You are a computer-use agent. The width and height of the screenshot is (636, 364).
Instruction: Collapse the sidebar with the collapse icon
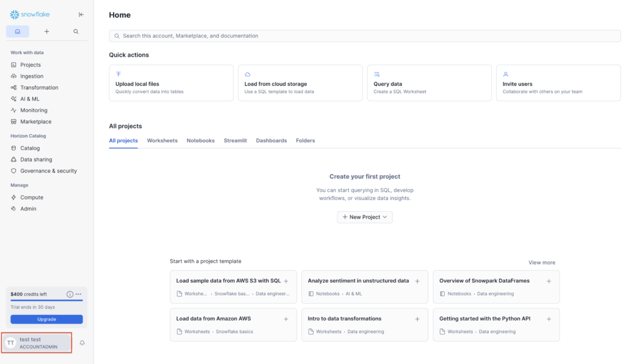(81, 14)
